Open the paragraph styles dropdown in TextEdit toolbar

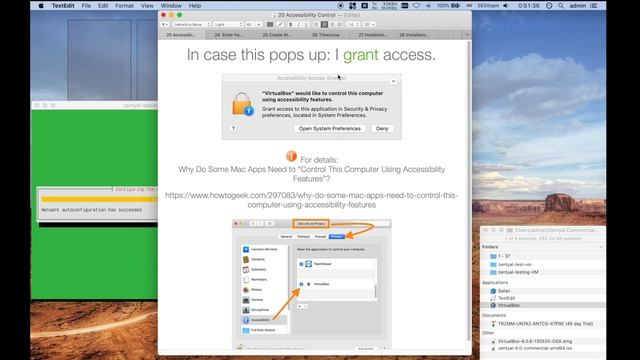[164, 24]
